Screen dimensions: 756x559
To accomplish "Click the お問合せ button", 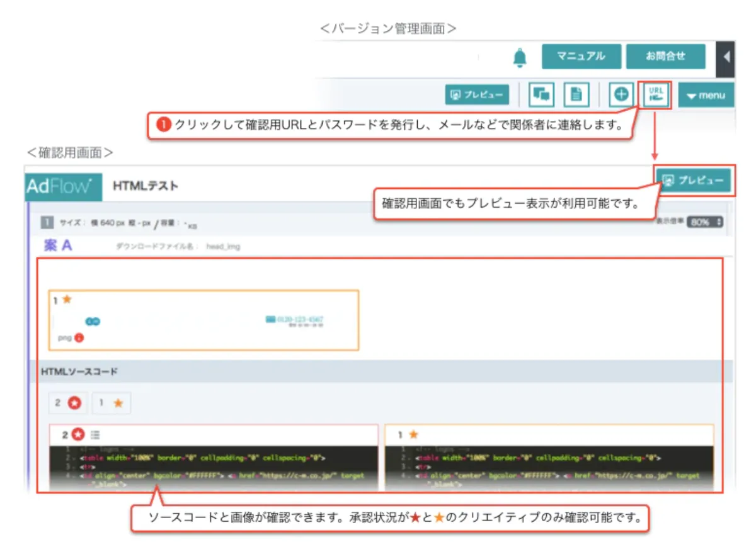I will pos(666,56).
